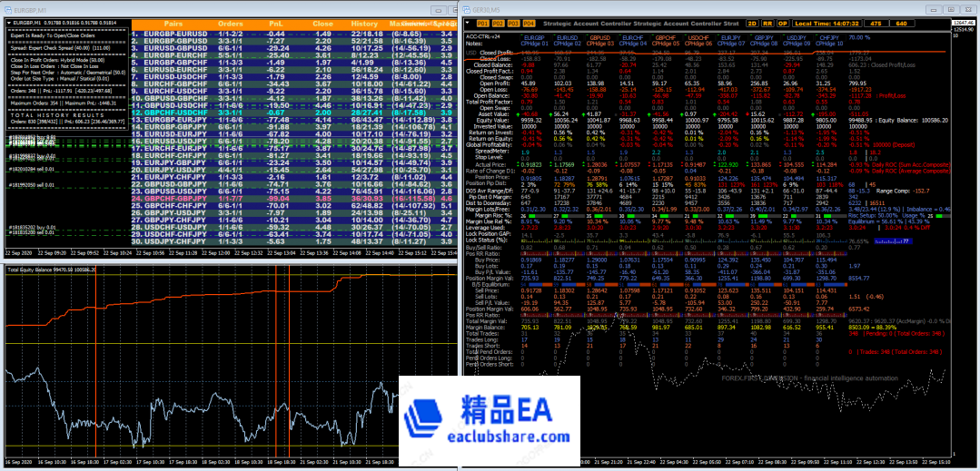This screenshot has width=980, height=471.
Task: Toggle the RR button
Action: pos(768,21)
